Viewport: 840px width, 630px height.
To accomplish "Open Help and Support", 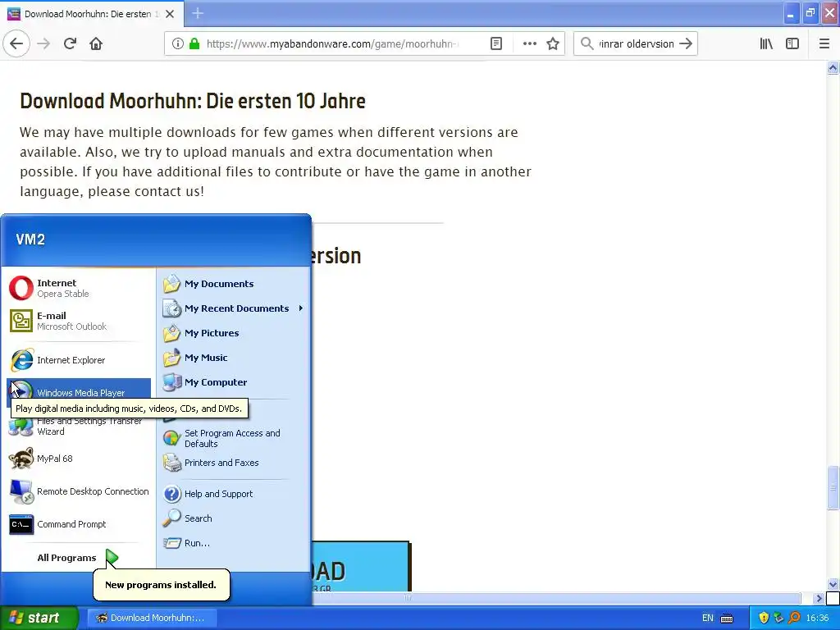I will tap(234, 494).
